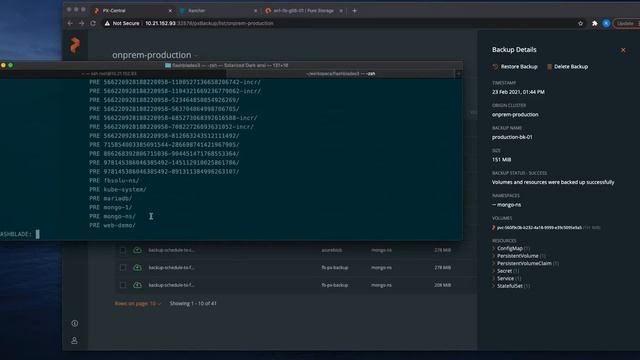The width and height of the screenshot is (640, 360).
Task: Expand the Service resource
Action: [493, 278]
